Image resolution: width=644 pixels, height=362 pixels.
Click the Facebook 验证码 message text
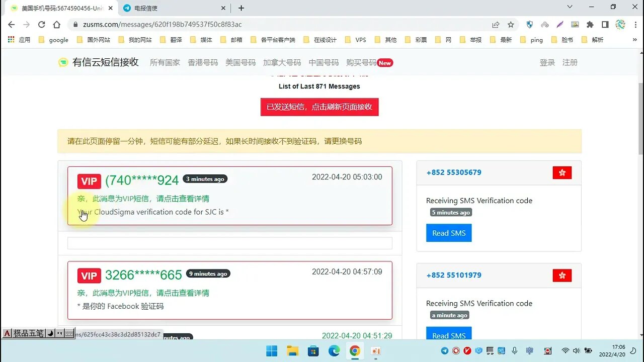[120, 306]
